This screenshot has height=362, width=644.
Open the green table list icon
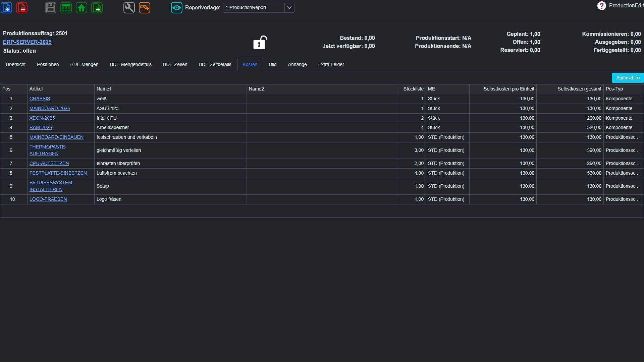66,7
